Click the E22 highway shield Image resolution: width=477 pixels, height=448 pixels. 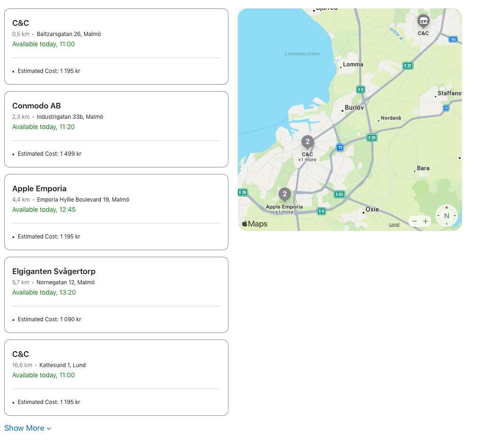point(408,66)
